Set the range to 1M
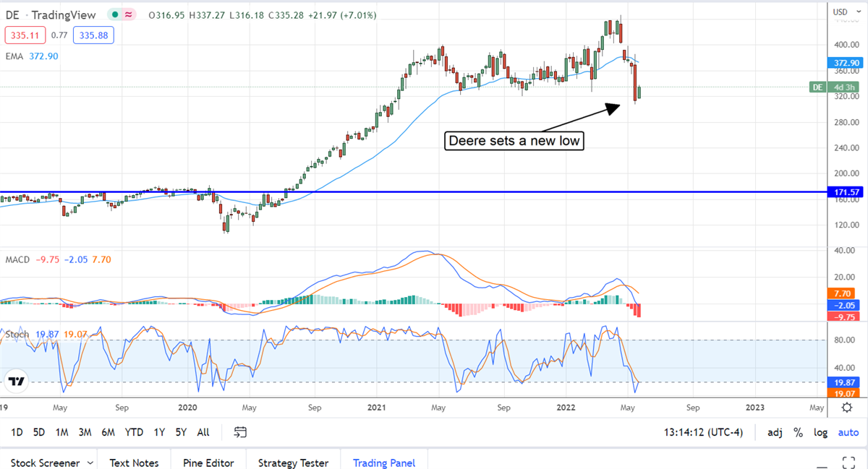Viewport: 868px width, 469px height. (x=61, y=432)
